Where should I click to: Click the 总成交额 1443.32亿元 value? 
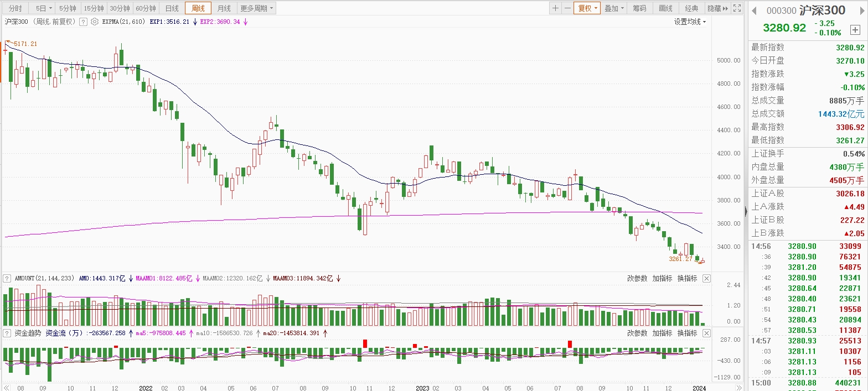click(x=841, y=114)
